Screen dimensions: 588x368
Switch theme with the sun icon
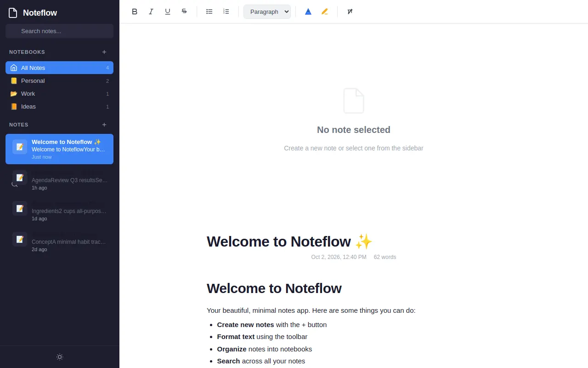coord(60,357)
